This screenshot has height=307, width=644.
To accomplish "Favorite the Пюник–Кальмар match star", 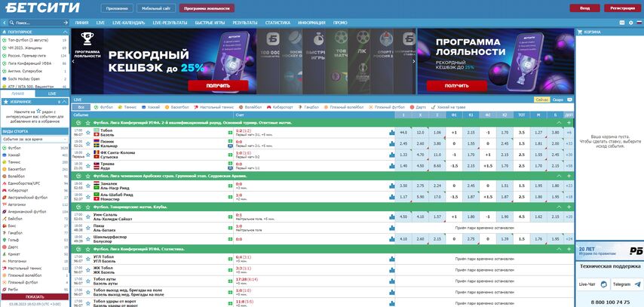I will (87, 144).
